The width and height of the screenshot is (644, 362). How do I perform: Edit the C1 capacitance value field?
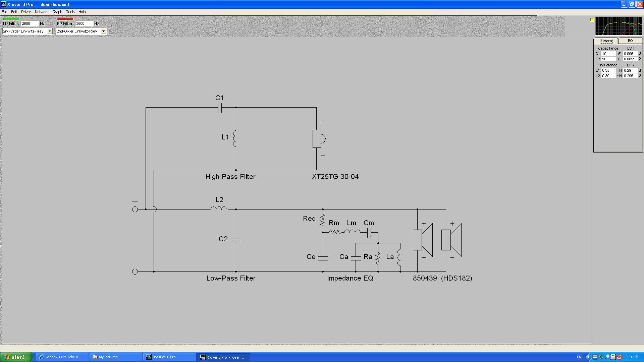pos(609,54)
